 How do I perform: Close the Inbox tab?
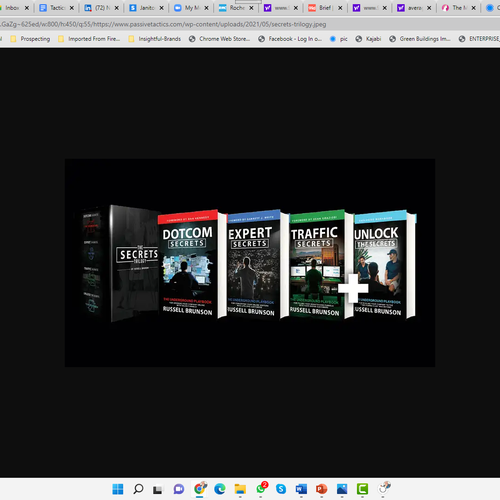coord(27,8)
